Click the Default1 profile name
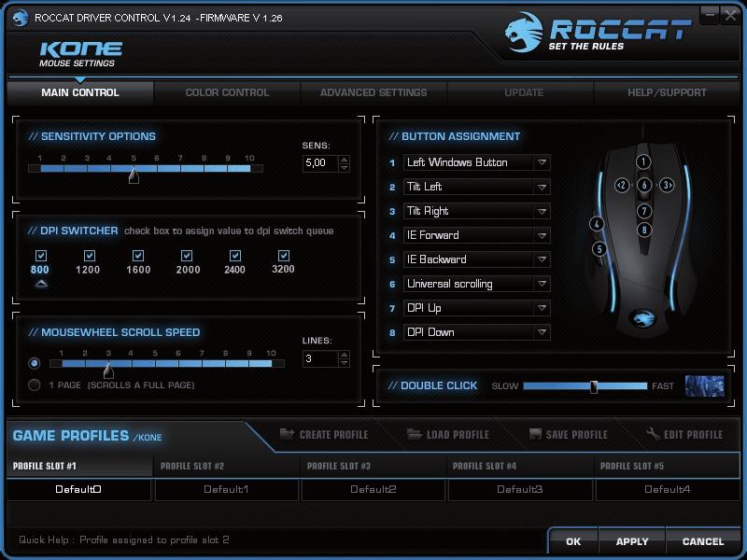747x560 pixels. coord(226,489)
